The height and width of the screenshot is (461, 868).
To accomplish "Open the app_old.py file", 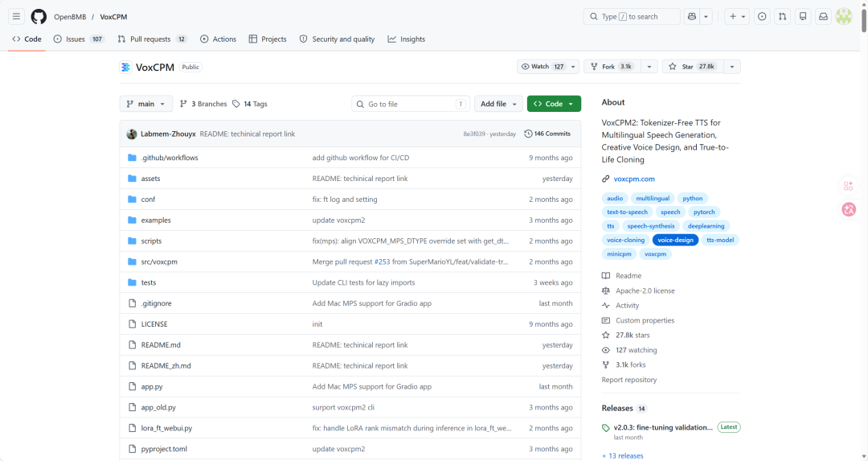I will coord(158,407).
